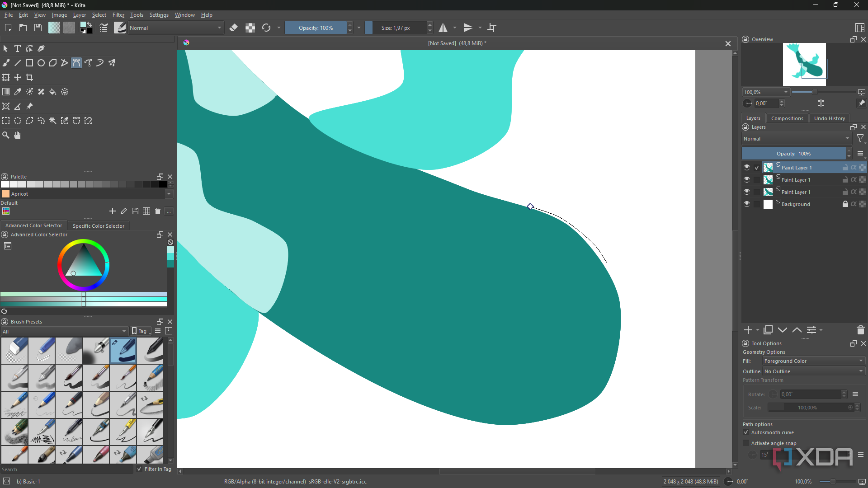Enable Activate angle snap checkbox
The height and width of the screenshot is (488, 868).
click(746, 443)
